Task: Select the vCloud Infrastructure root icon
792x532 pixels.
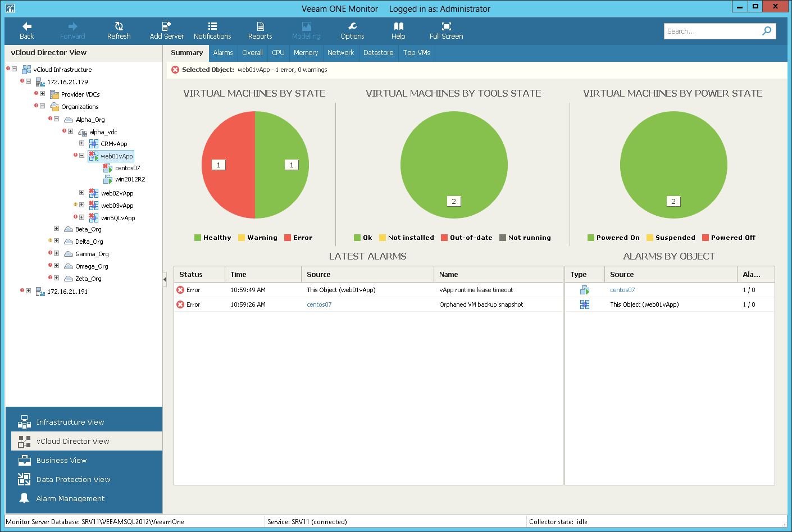Action: [26, 70]
